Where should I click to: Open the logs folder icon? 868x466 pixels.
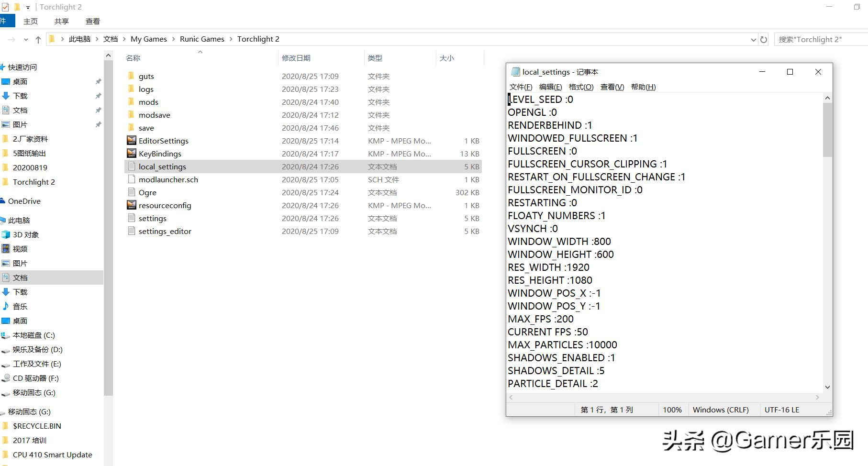click(131, 89)
